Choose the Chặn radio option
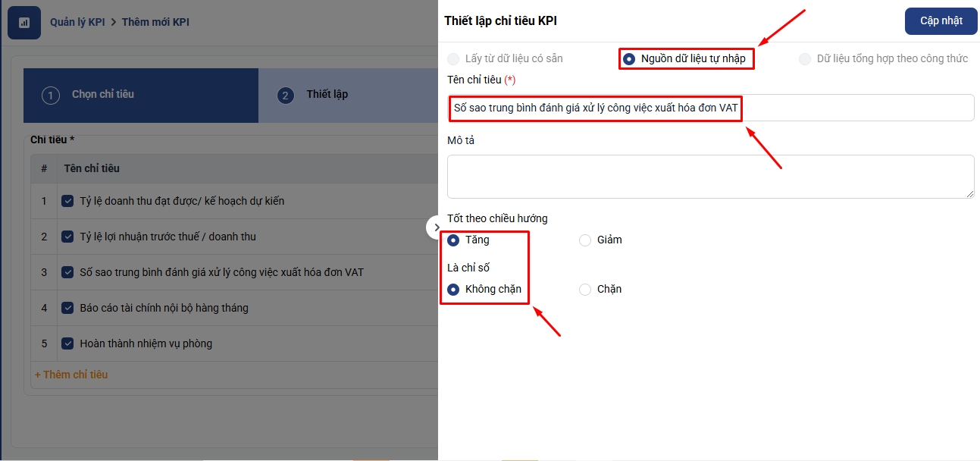 click(x=585, y=290)
